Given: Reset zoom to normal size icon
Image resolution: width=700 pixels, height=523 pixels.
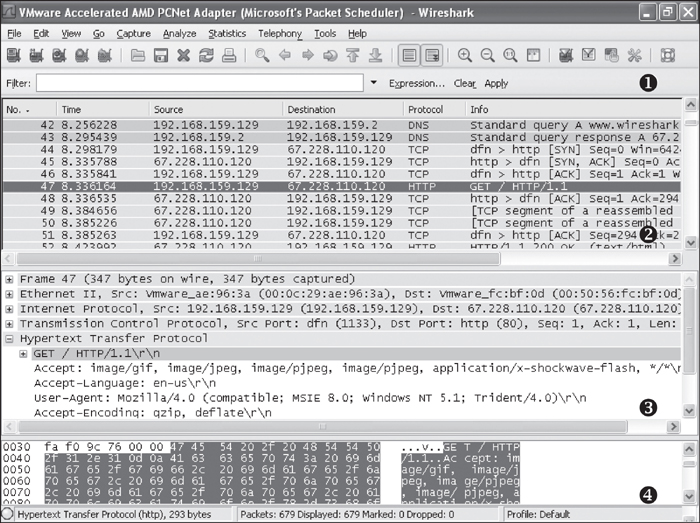Looking at the screenshot, I should [510, 56].
